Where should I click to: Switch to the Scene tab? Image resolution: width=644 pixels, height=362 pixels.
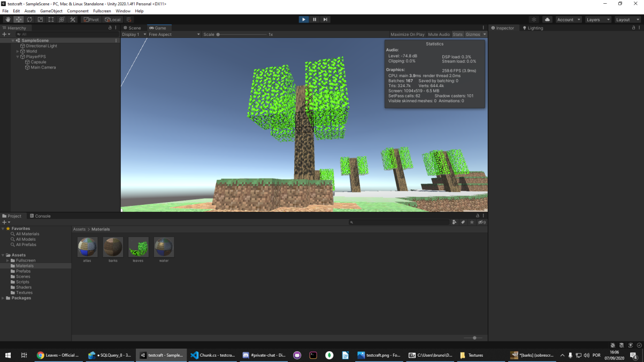pos(132,28)
